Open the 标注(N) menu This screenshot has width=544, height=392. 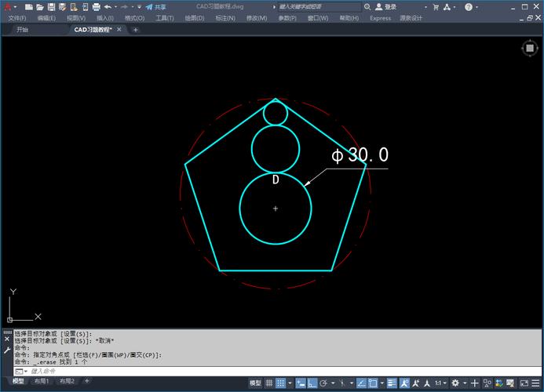225,18
